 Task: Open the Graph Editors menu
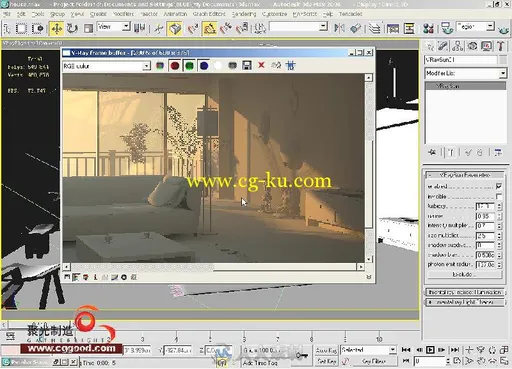tap(209, 14)
